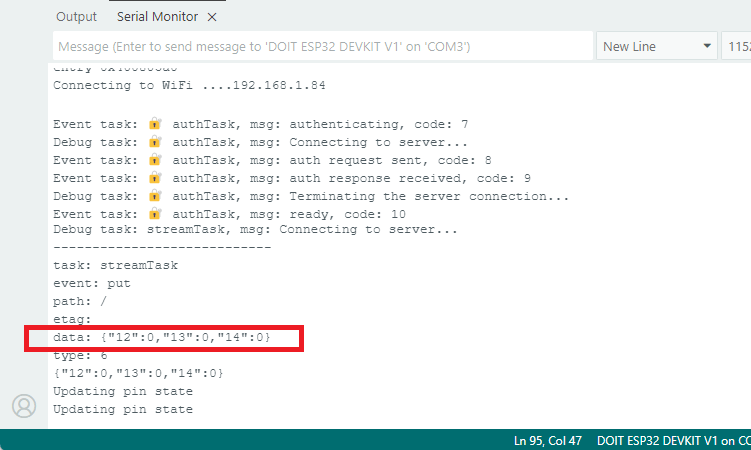Viewport: 751px width, 450px height.
Task: Click the lock icon on the auth request sent line
Action: [x=155, y=160]
